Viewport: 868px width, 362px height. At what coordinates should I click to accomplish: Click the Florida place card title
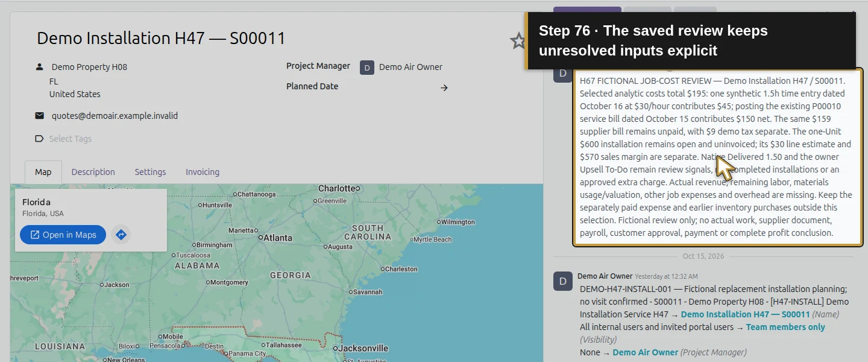pos(36,202)
